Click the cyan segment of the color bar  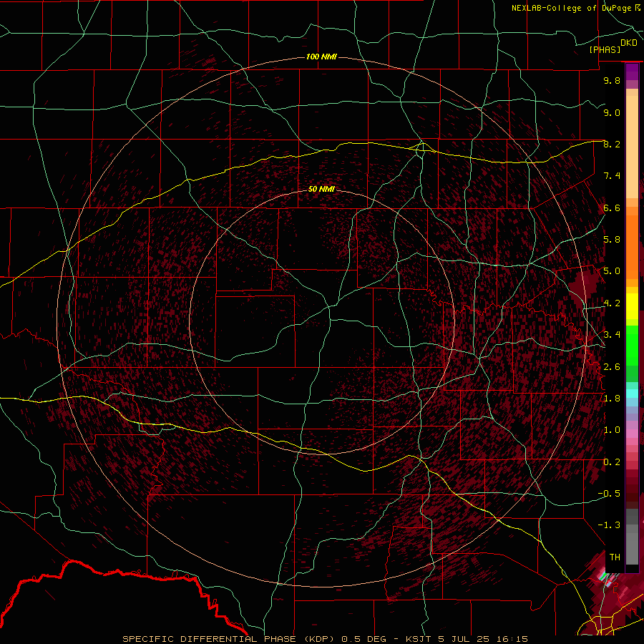coord(632,394)
